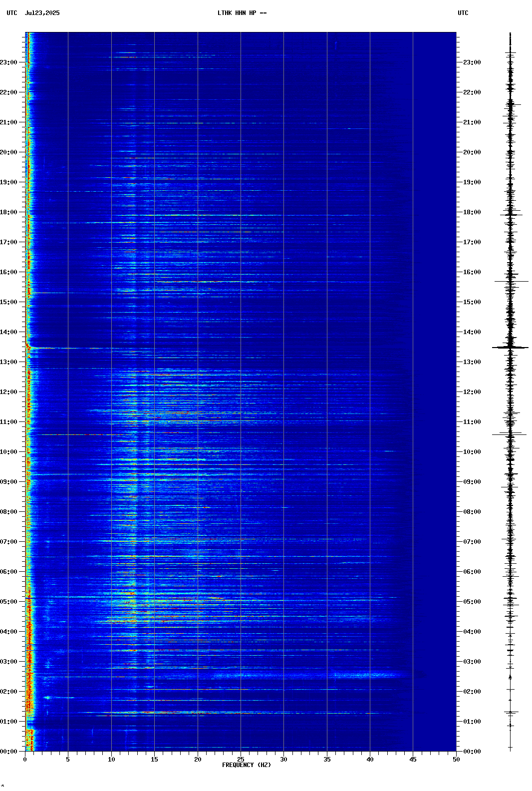Click the 'UTC' label beside the date
Viewport: 532px width, 791px height.
(12, 13)
